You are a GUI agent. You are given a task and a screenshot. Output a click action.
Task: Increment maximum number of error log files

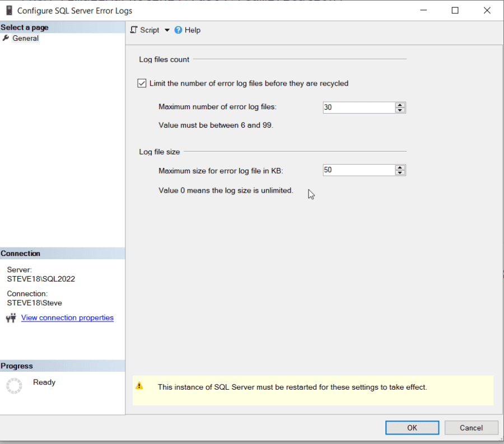pos(399,105)
